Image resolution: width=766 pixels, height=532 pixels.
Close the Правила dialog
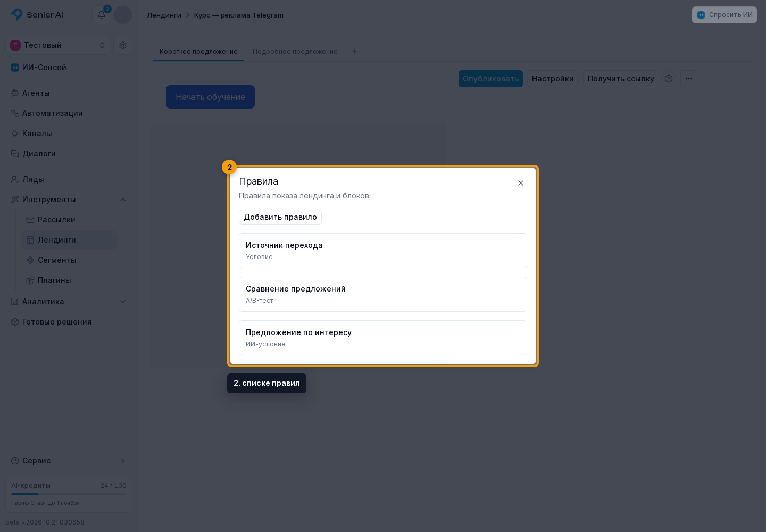[x=521, y=183]
